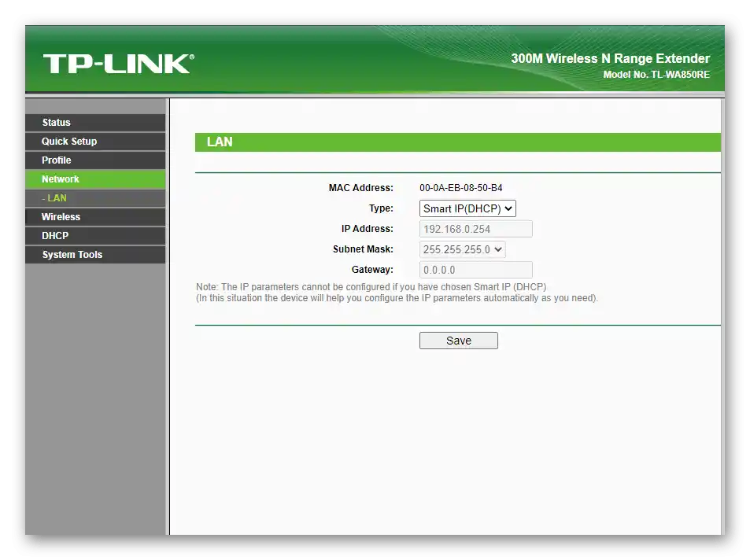
Task: Click the Gateway field 0.0.0.0
Action: 475,270
